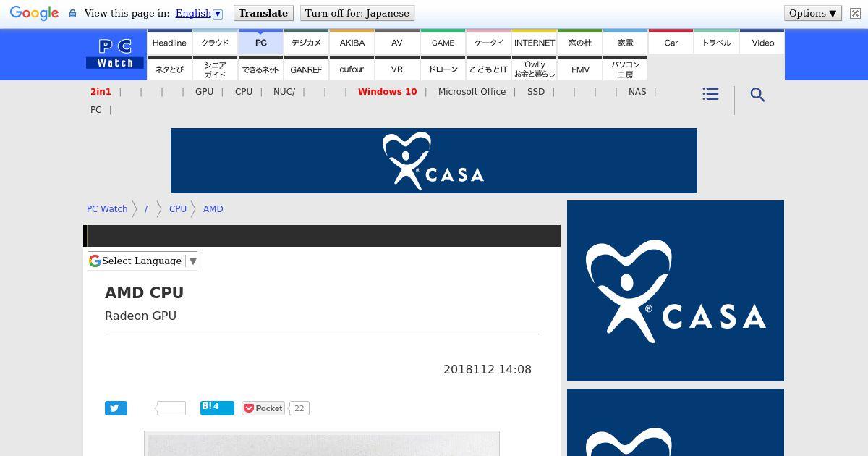Image resolution: width=868 pixels, height=456 pixels.
Task: Click the article date 2018112 14:08
Action: pyautogui.click(x=488, y=369)
